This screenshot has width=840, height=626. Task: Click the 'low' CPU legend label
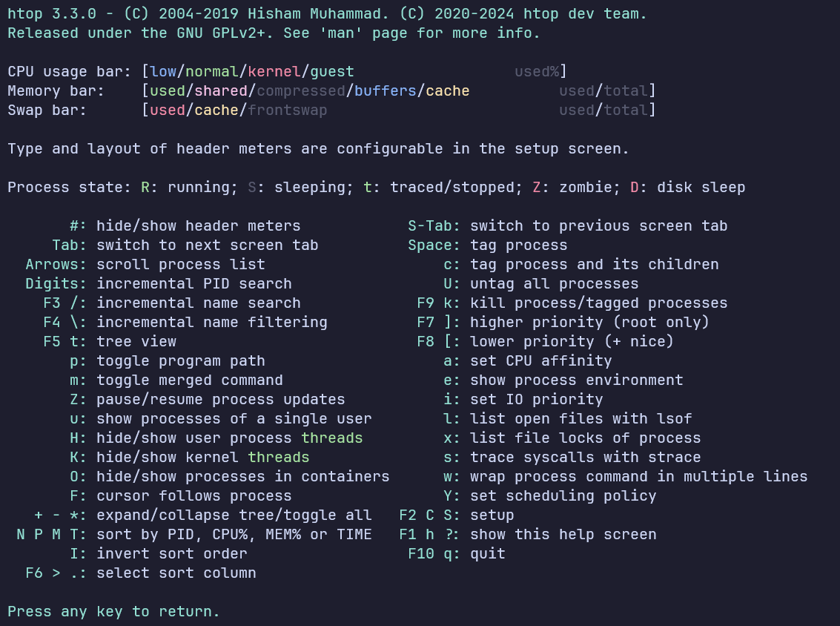tap(163, 71)
